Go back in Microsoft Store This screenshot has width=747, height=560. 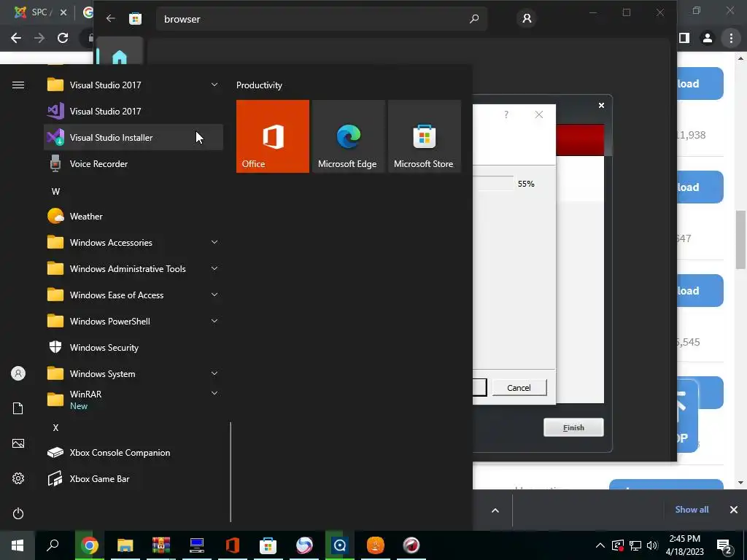tap(111, 18)
